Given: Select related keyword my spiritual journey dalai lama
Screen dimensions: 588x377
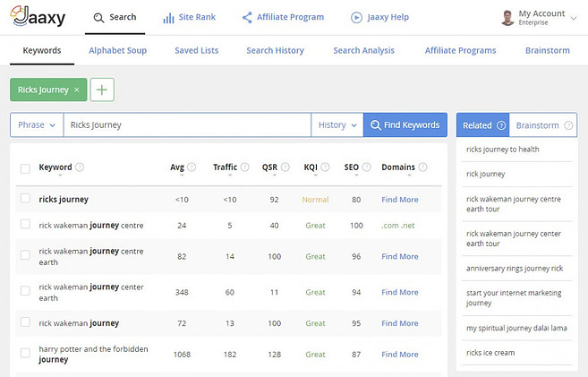Looking at the screenshot, I should [x=516, y=328].
